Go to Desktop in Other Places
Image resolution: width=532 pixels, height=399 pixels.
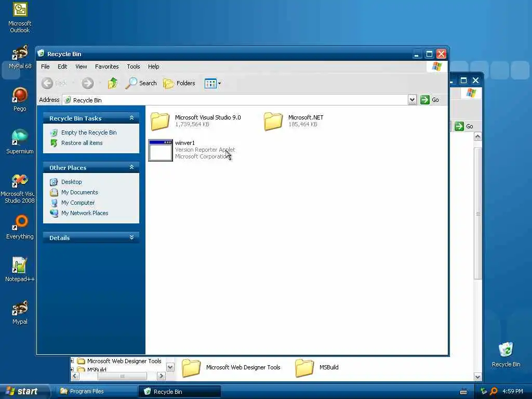71,182
